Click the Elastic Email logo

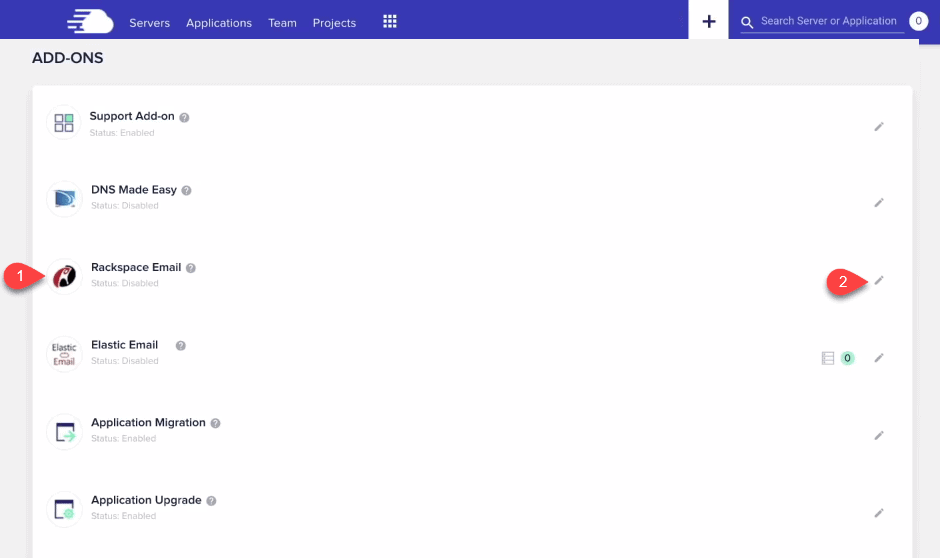[x=64, y=354]
